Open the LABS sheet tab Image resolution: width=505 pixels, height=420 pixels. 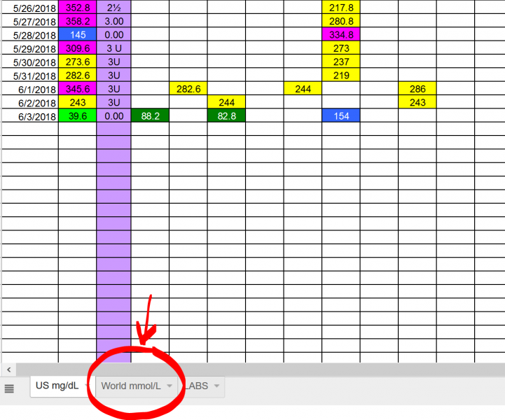(197, 386)
